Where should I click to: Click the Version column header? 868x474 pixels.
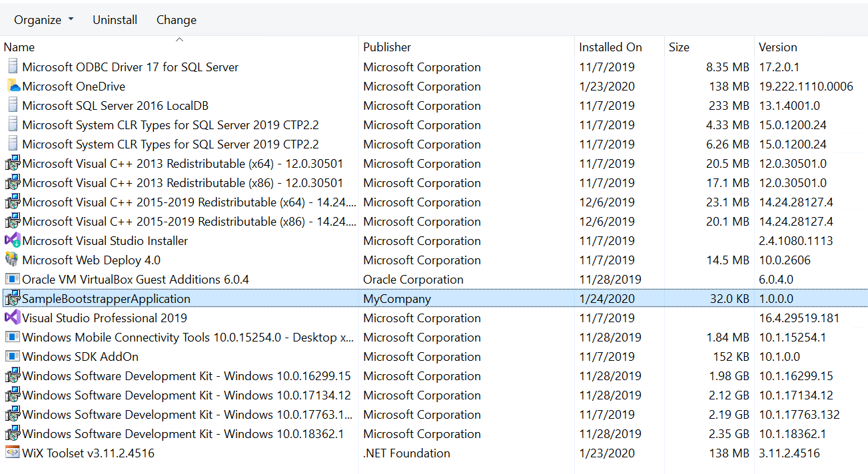click(777, 47)
